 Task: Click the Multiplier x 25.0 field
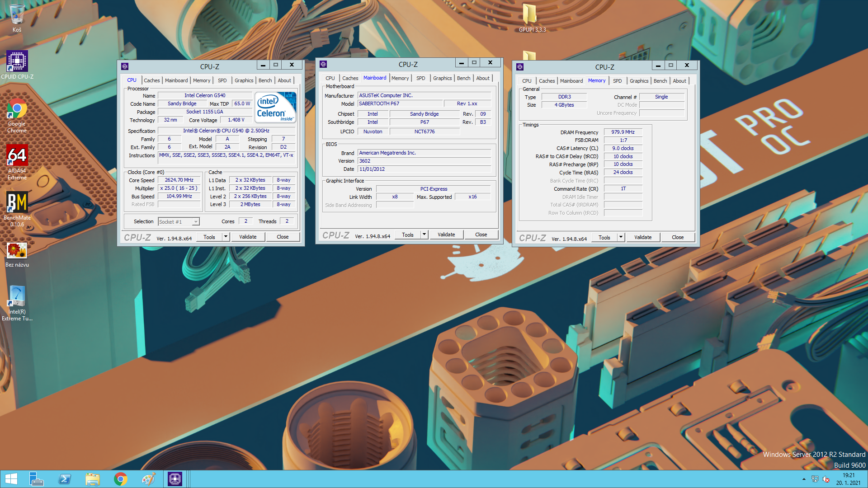click(x=179, y=188)
